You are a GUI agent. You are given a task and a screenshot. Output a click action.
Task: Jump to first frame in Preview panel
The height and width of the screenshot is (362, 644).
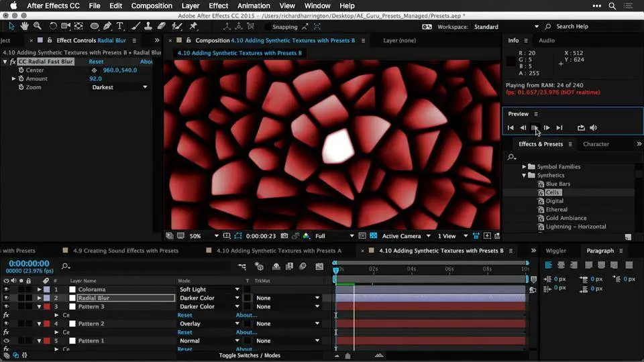coord(511,127)
